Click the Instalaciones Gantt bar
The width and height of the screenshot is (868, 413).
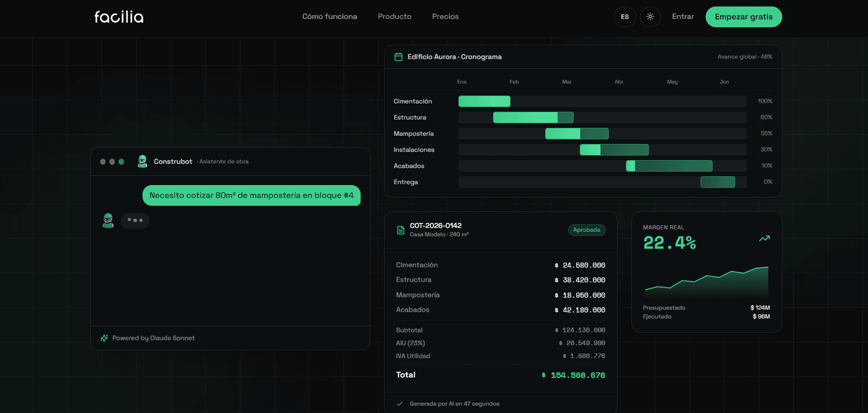pyautogui.click(x=614, y=150)
